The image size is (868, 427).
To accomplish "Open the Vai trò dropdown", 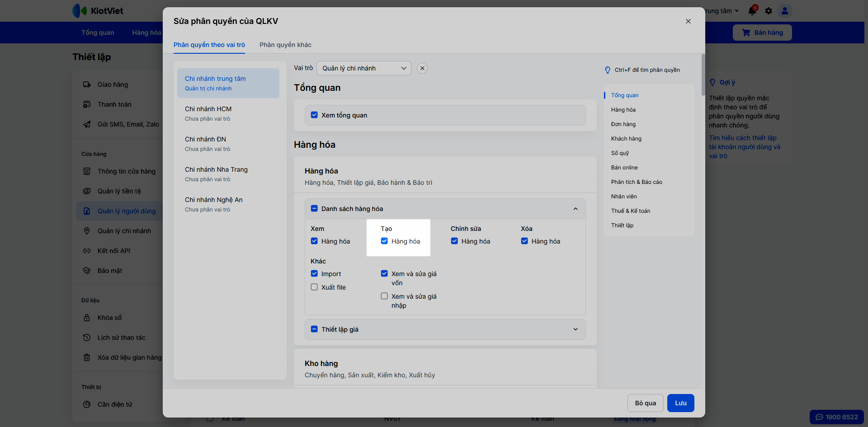I will (x=364, y=68).
